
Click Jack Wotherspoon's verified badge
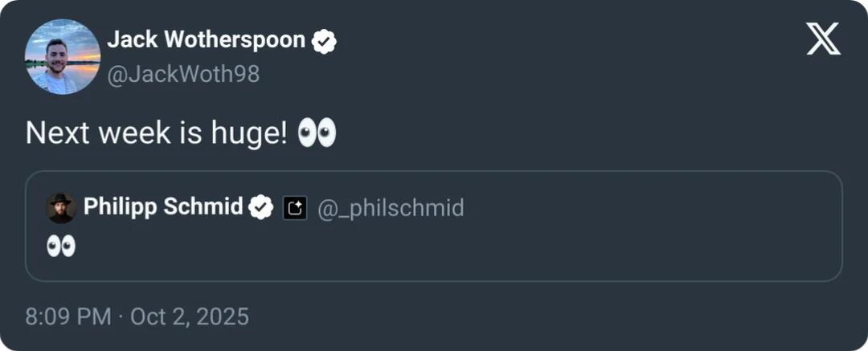[323, 41]
